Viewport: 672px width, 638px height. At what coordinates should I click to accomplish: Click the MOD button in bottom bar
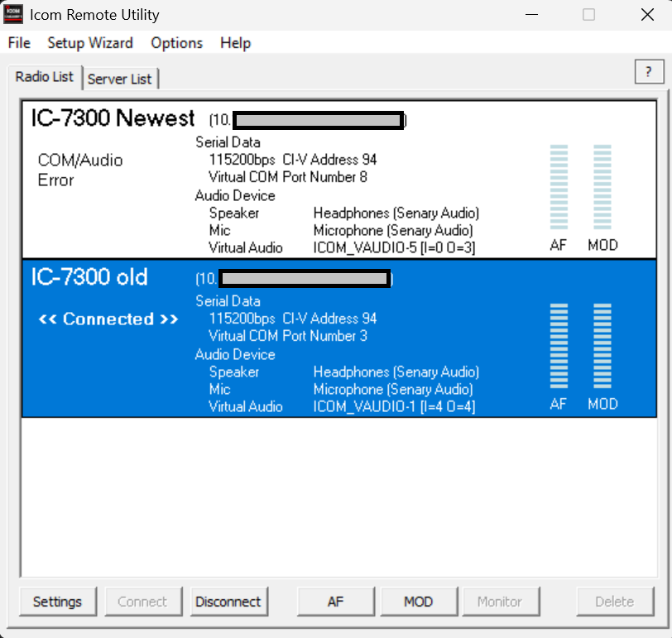pyautogui.click(x=418, y=602)
